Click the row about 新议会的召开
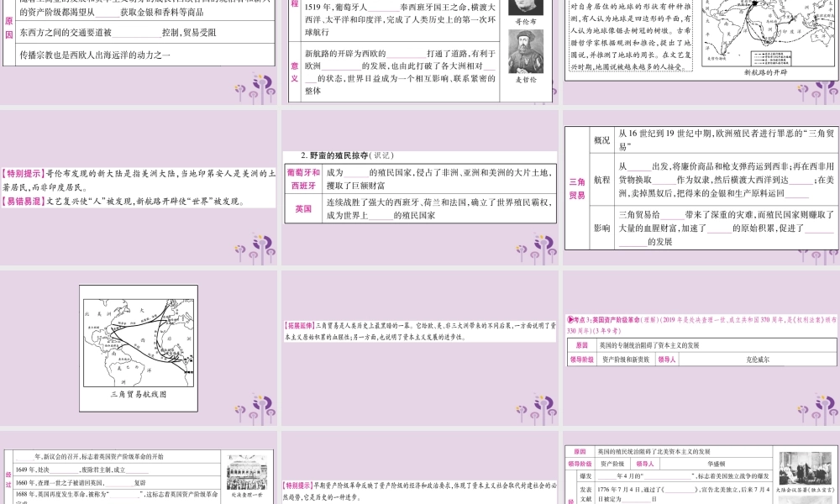840x504 pixels. click(x=117, y=457)
